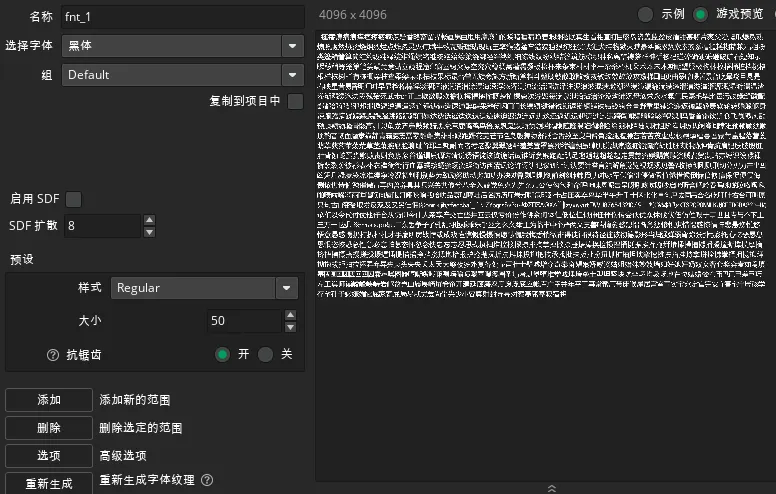Increase the 大小 font size with the up arrow
This screenshot has height=494, width=776.
coord(291,315)
